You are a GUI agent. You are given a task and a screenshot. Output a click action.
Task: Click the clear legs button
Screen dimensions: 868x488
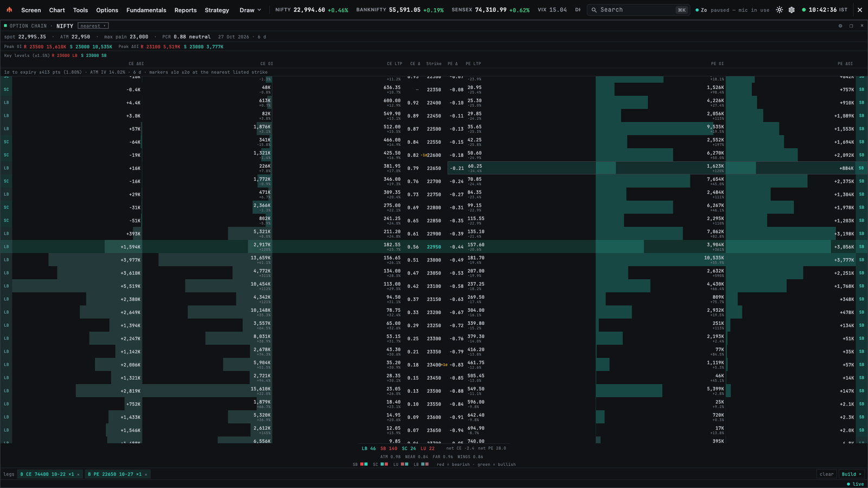[x=827, y=474]
